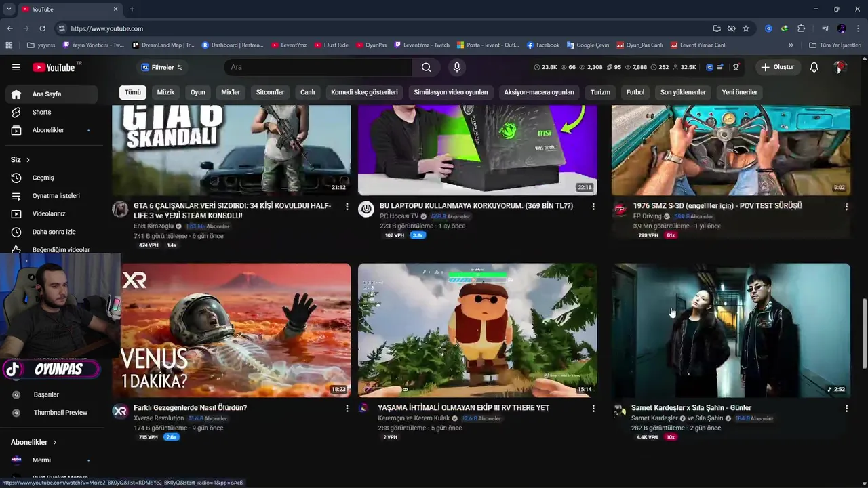
Task: Select the Turizm filter chip
Action: click(600, 92)
